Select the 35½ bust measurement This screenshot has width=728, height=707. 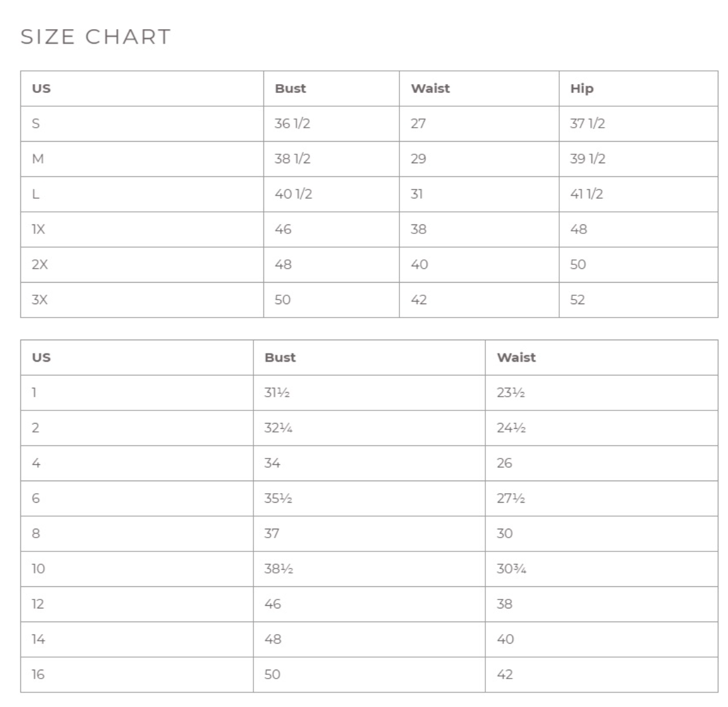coord(278,498)
